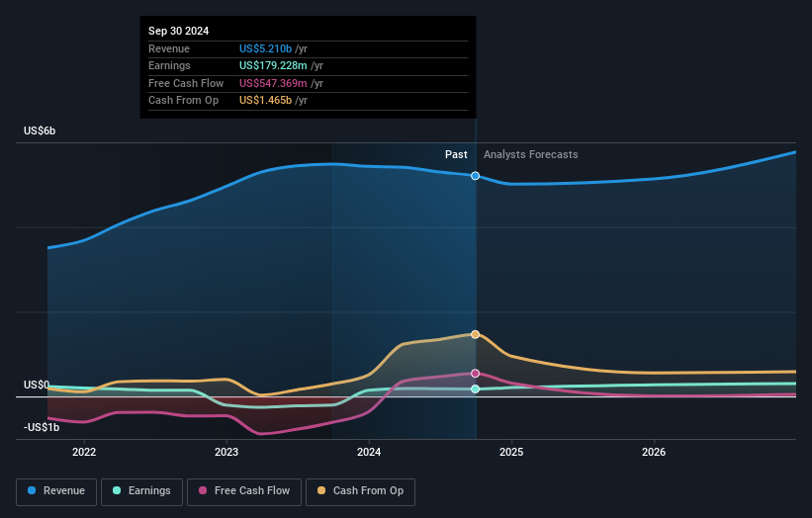Toggle the Cash From Op legend button
This screenshot has height=518, width=812.
[x=360, y=491]
